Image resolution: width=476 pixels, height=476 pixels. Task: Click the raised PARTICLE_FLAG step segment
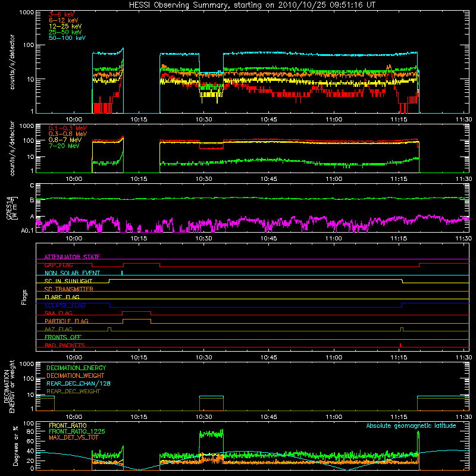137,320
